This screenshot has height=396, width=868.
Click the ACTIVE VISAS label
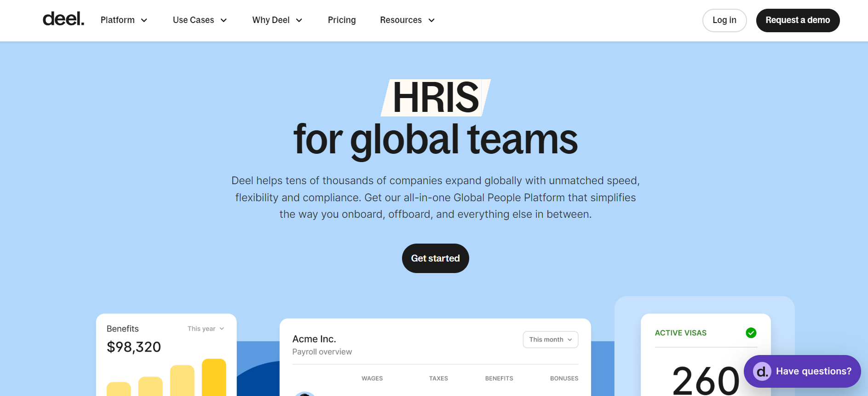point(681,333)
